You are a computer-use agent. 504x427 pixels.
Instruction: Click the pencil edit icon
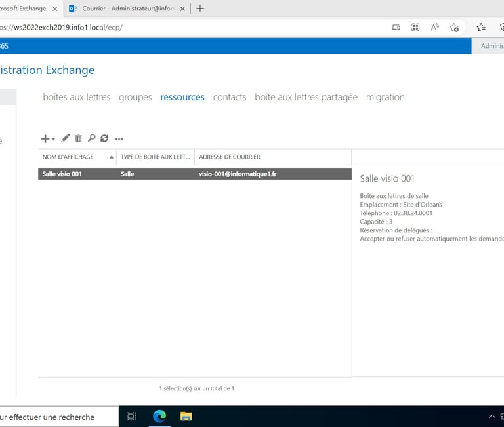pyautogui.click(x=66, y=138)
